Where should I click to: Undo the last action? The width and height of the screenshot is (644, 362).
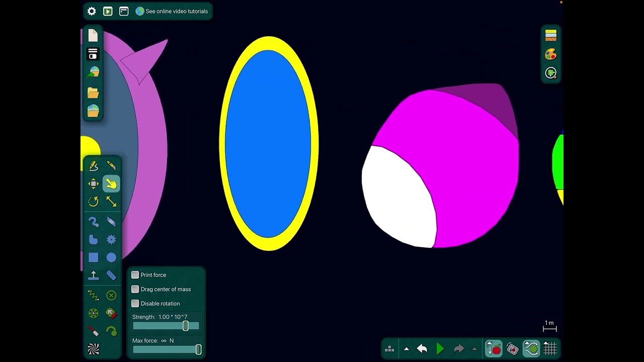pos(422,349)
